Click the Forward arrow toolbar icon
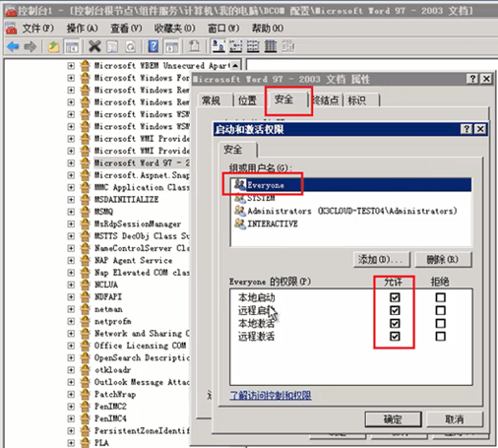 [x=31, y=46]
